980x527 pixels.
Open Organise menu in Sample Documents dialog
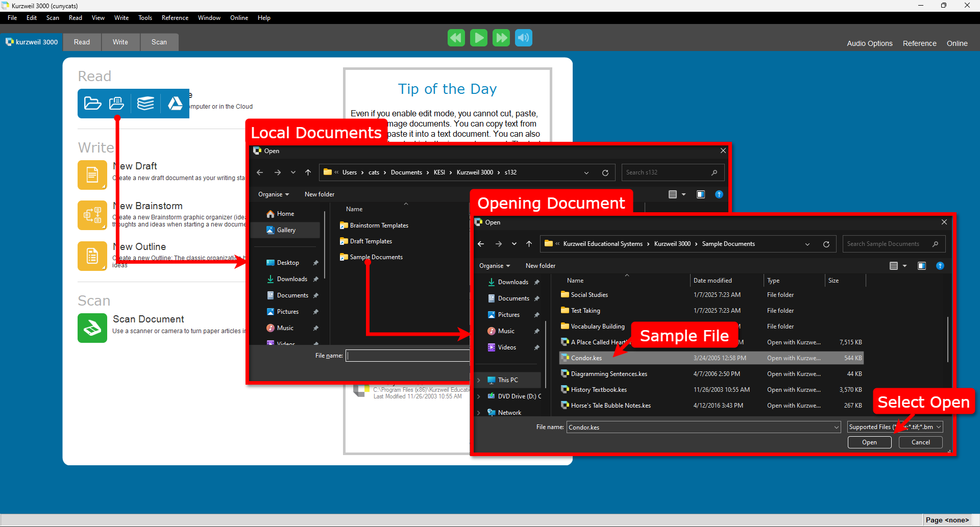coord(495,266)
